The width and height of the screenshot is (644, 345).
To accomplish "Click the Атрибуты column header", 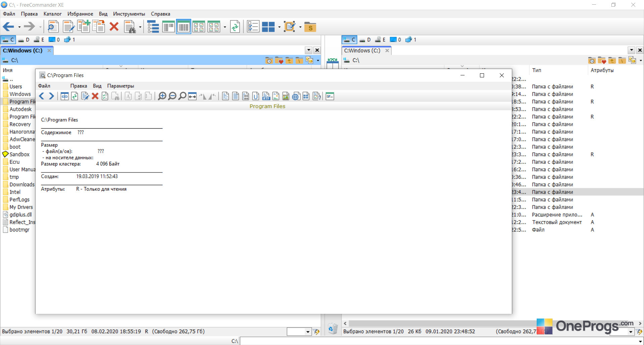I will tap(602, 70).
